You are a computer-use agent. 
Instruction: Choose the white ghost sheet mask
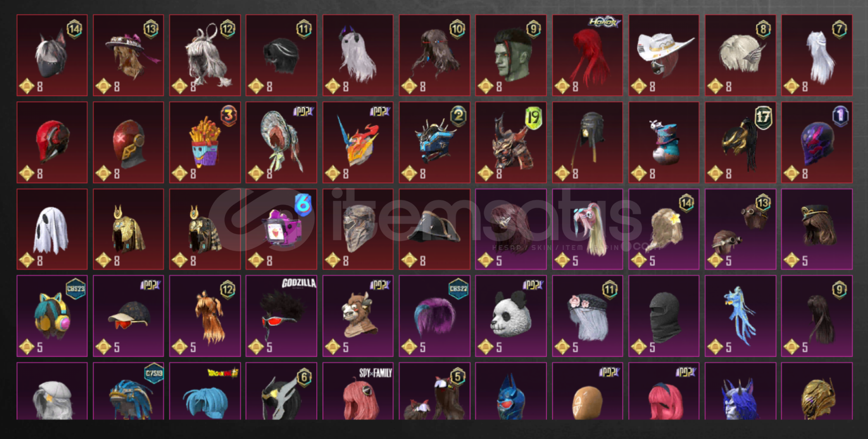52,229
